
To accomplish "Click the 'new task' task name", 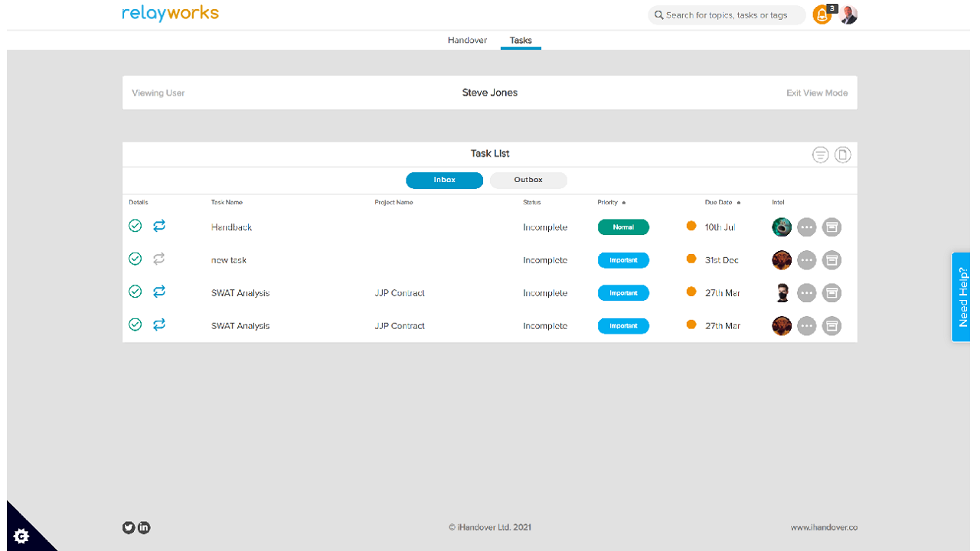I will click(229, 260).
